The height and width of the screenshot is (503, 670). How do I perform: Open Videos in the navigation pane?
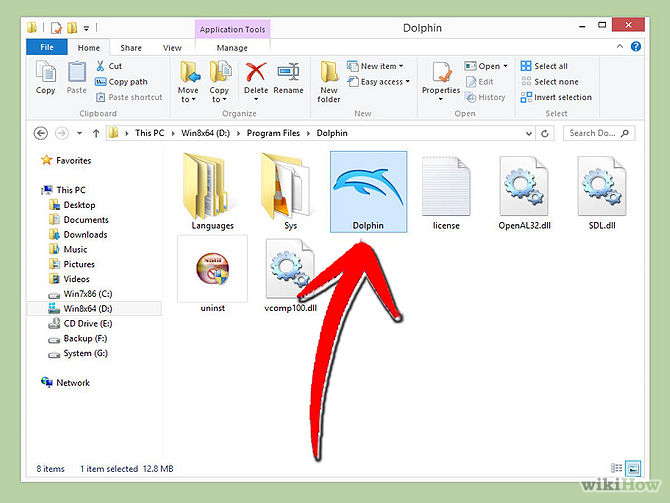[70, 279]
